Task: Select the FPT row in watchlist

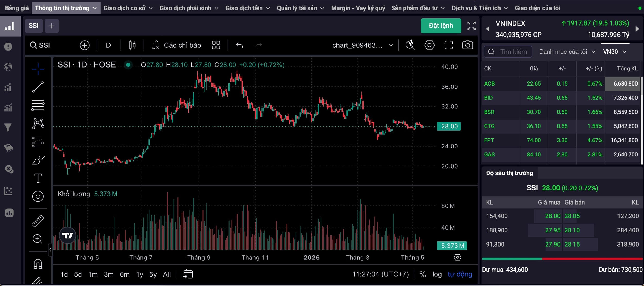Action: (561, 140)
